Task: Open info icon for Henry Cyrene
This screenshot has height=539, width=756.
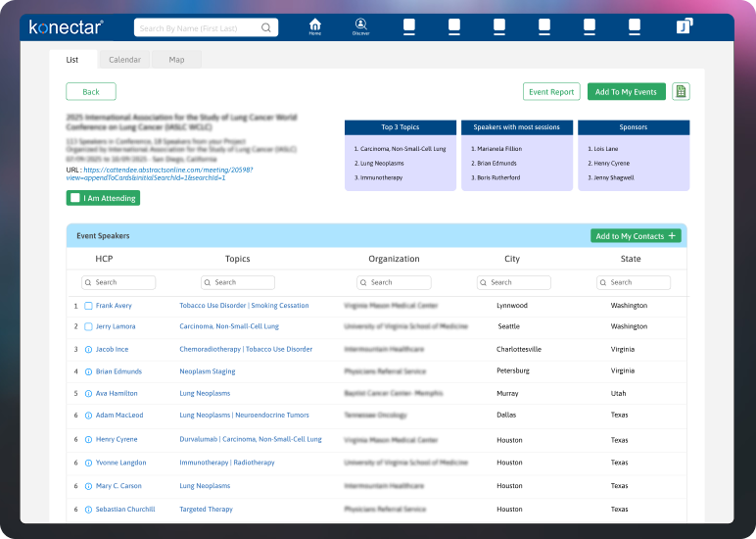Action: [x=88, y=440]
